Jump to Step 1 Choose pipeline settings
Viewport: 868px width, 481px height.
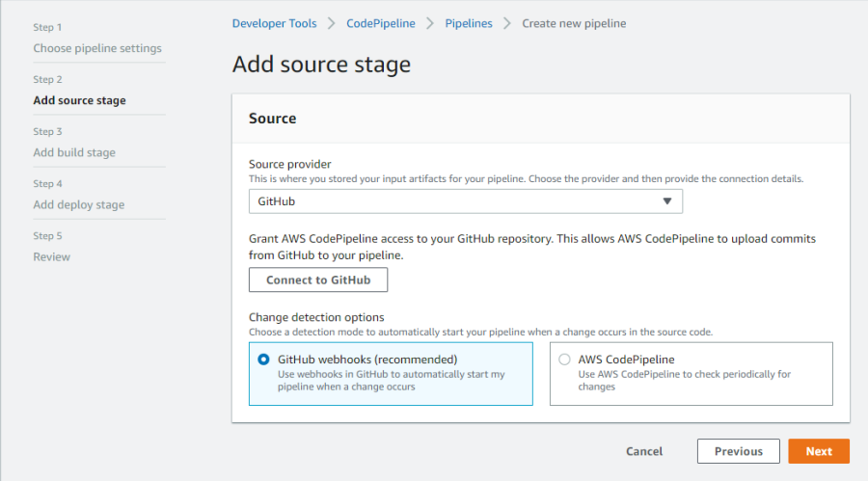(97, 48)
